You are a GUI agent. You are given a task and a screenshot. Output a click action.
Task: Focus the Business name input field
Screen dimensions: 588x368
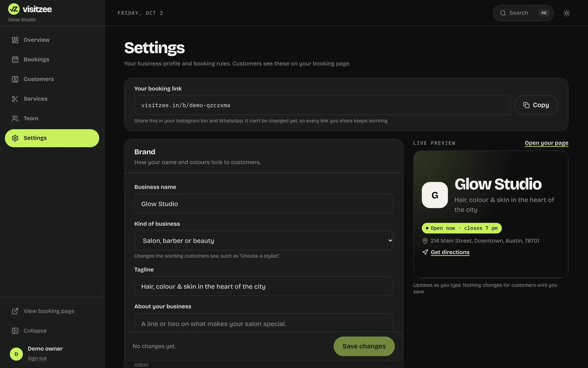264,204
